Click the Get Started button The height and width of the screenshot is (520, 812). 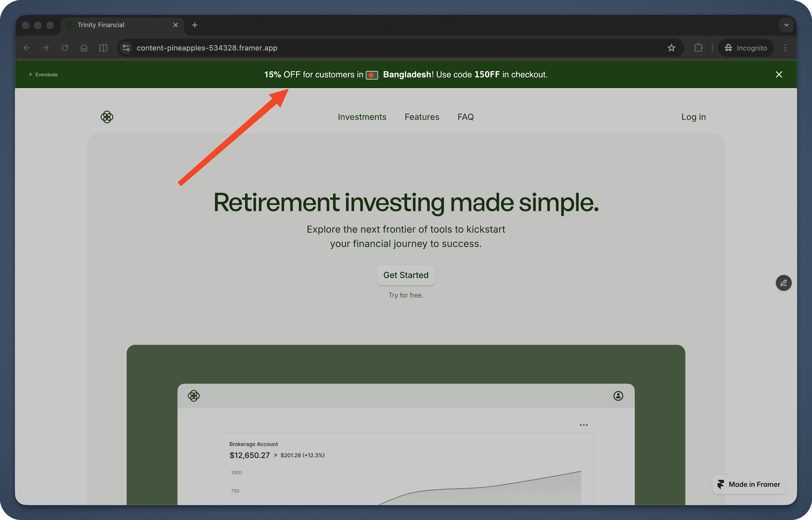(x=405, y=275)
